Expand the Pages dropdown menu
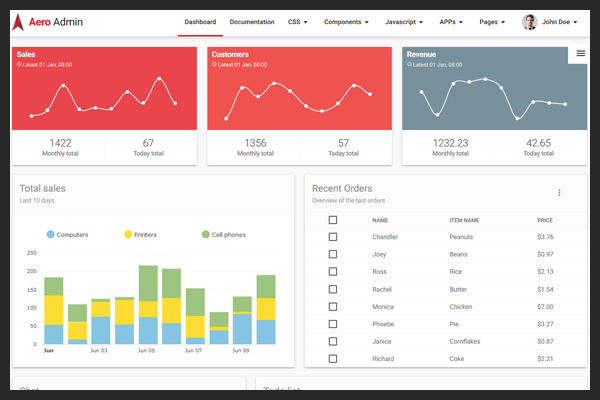The image size is (600, 400). pos(492,22)
